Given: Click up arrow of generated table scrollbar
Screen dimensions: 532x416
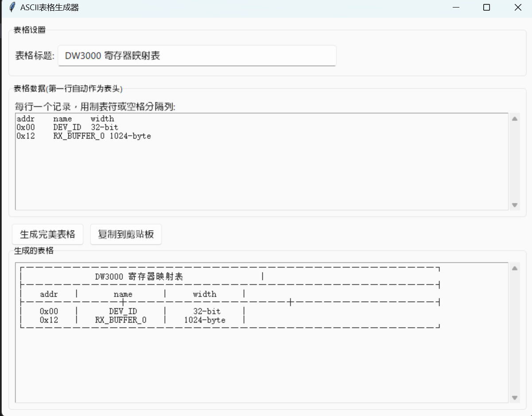Looking at the screenshot, I should 514,268.
